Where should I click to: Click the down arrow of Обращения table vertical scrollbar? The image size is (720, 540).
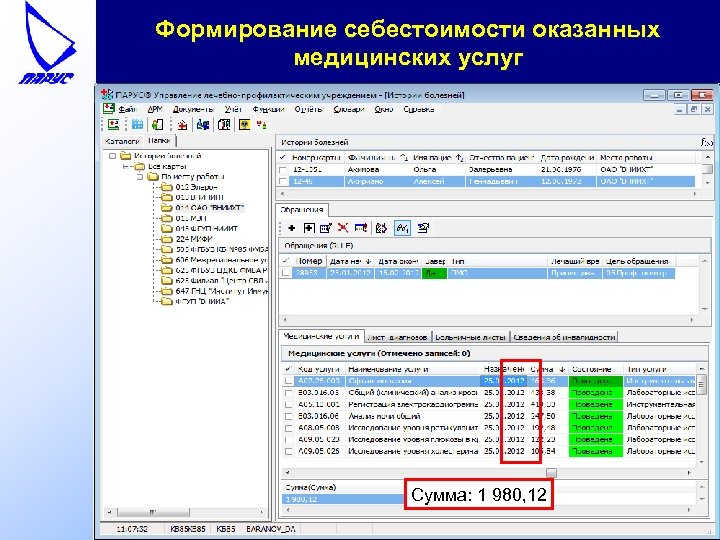click(x=704, y=309)
